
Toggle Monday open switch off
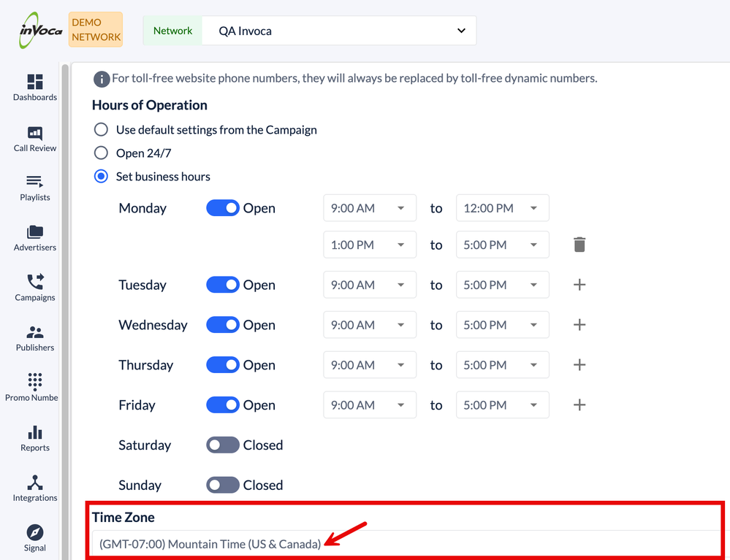[223, 208]
